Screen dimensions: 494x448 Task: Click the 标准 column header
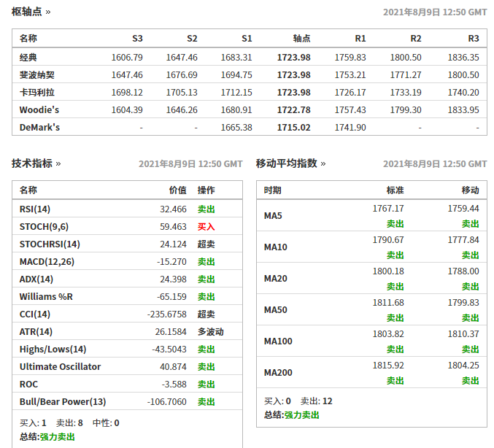point(395,190)
